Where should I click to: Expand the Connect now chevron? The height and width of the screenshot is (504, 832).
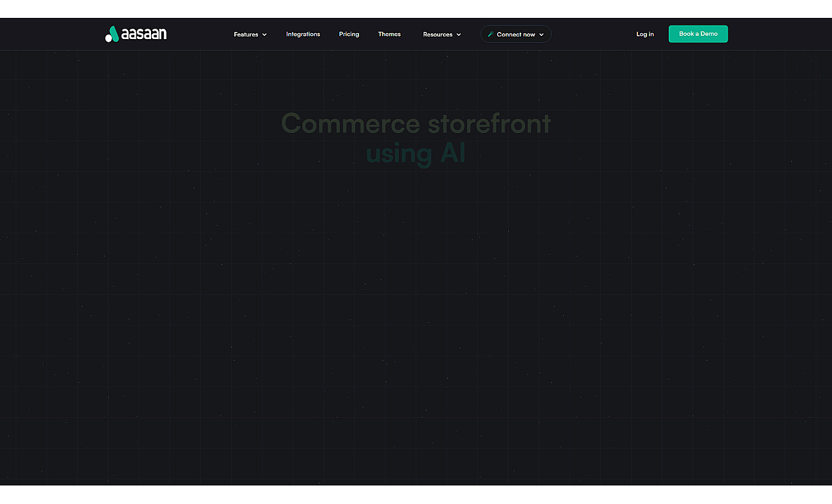point(541,35)
